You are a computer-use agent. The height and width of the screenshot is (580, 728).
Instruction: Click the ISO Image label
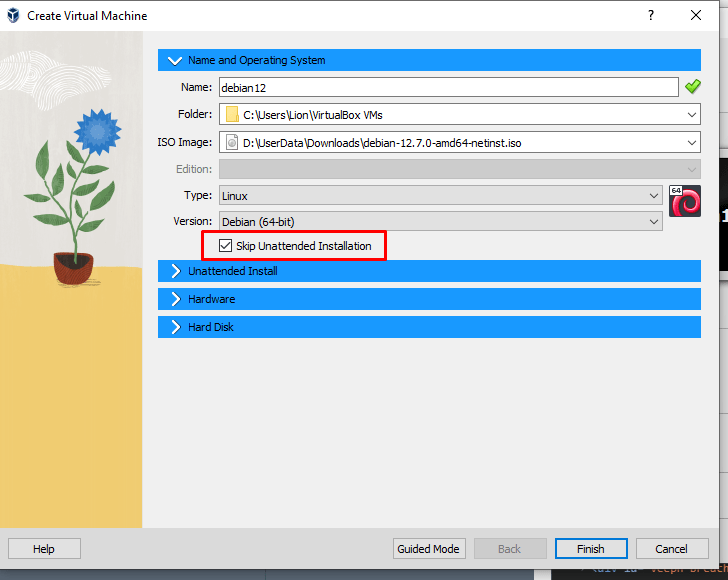[x=184, y=142]
